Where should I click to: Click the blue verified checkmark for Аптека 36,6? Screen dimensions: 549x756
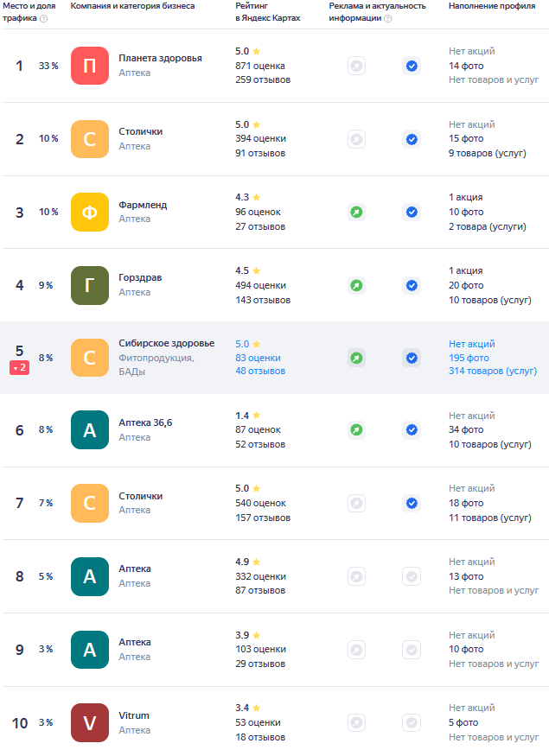412,429
